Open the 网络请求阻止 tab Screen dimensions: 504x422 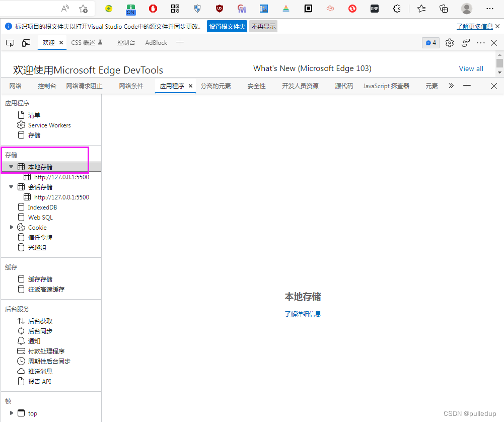[84, 86]
